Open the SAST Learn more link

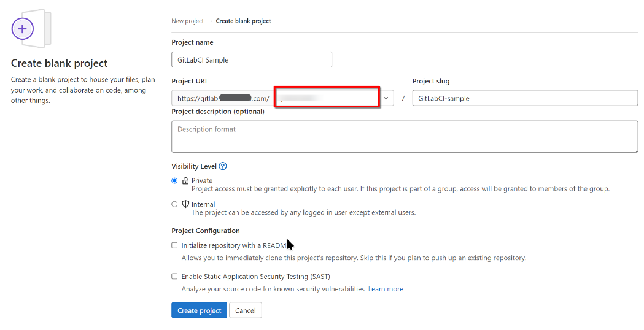pyautogui.click(x=386, y=289)
